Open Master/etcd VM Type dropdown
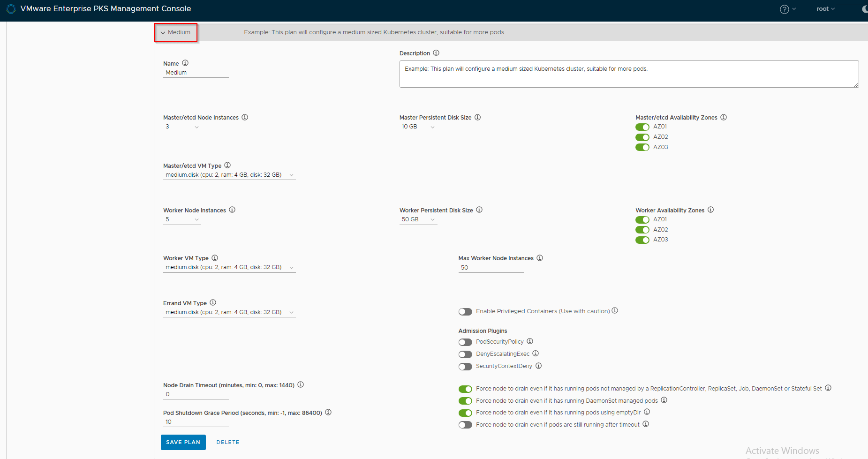This screenshot has width=868, height=459. pos(229,175)
